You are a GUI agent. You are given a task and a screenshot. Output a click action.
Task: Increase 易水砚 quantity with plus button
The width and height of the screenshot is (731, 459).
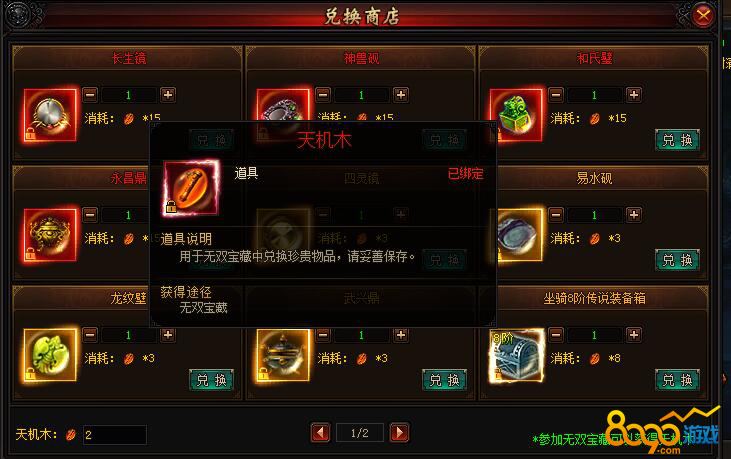[634, 215]
